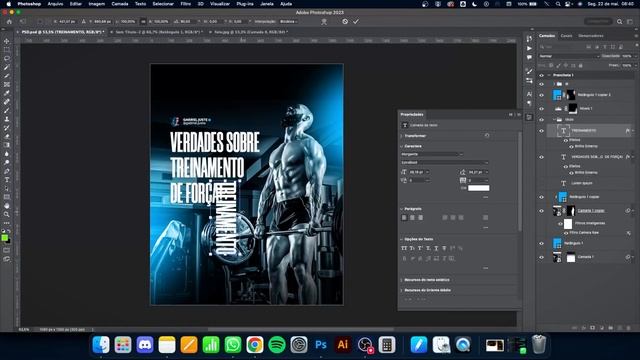Confirm the transform with the checkmark icon
Viewport: 640px width, 360px height.
(x=356, y=21)
